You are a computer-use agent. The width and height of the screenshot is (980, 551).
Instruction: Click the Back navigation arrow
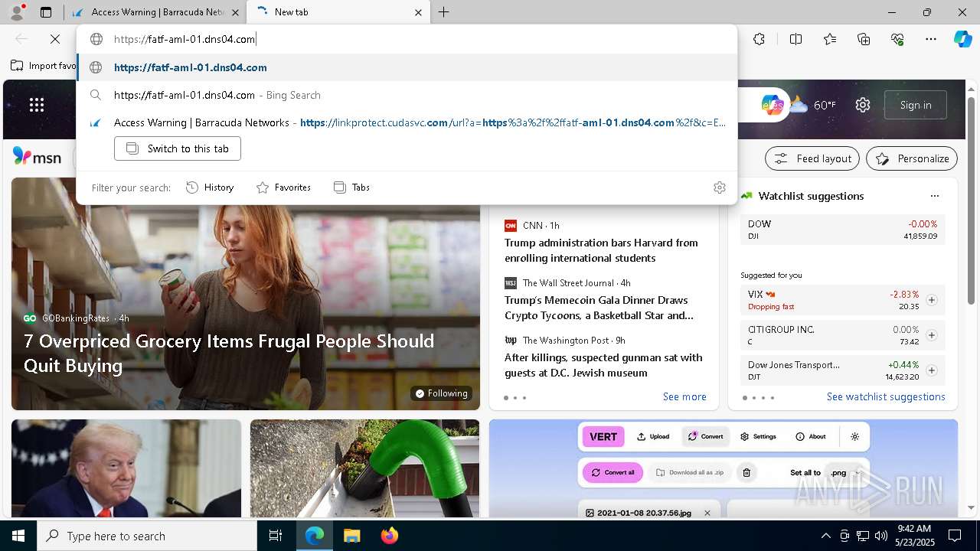click(x=21, y=39)
